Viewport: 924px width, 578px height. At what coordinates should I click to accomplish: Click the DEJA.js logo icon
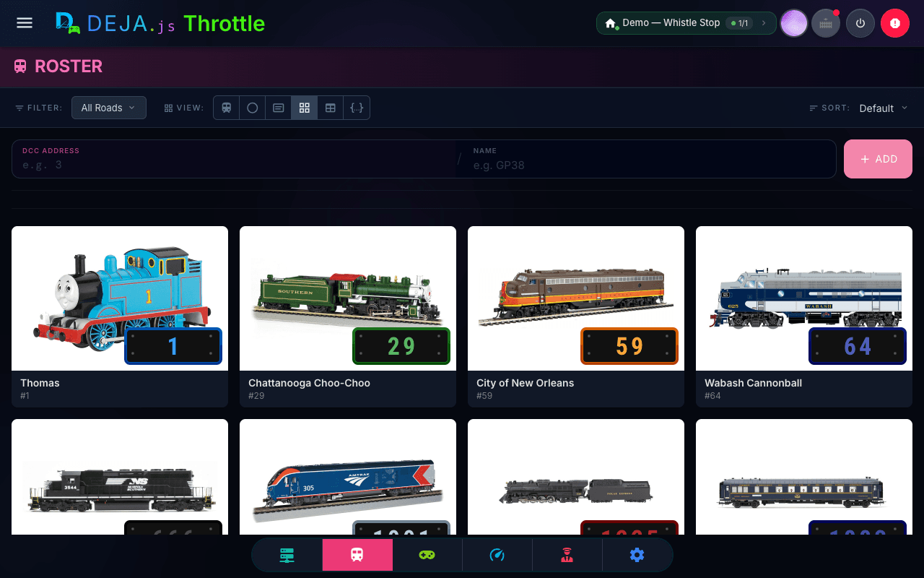point(68,23)
